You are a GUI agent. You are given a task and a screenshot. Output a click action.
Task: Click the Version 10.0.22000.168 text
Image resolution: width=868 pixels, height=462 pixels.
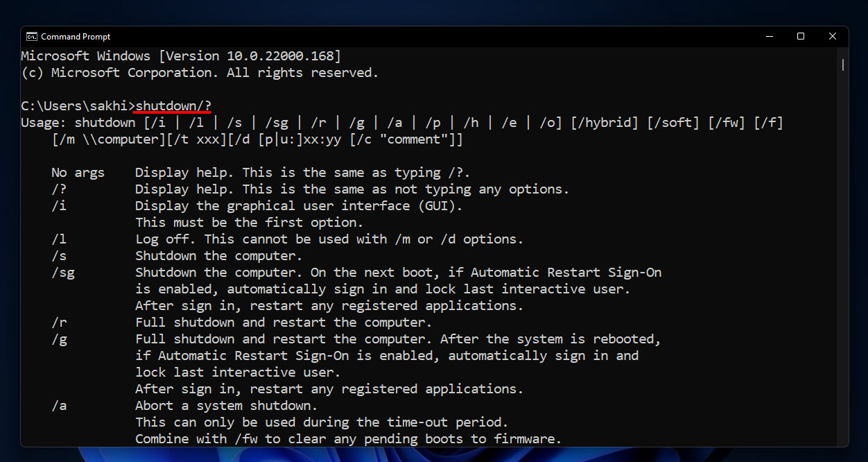249,56
